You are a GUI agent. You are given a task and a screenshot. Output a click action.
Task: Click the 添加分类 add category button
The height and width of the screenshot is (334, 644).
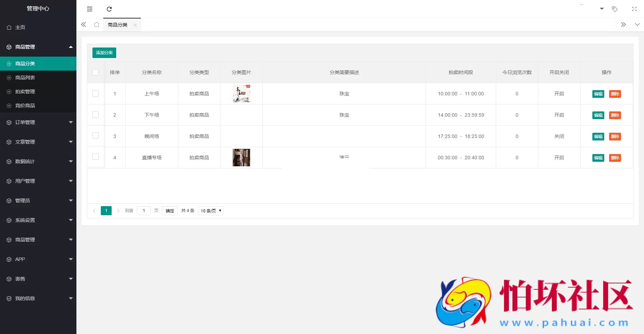pos(104,53)
